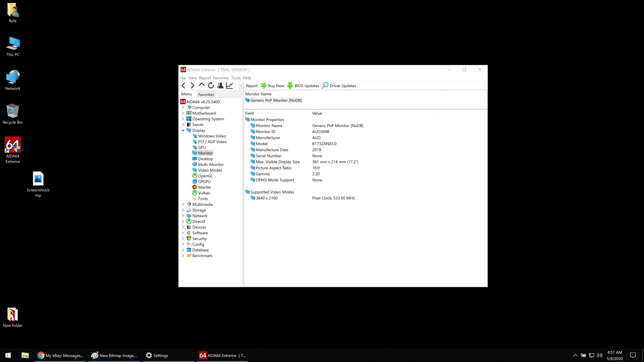Click the Value column header
This screenshot has width=644, height=362.
(373, 113)
